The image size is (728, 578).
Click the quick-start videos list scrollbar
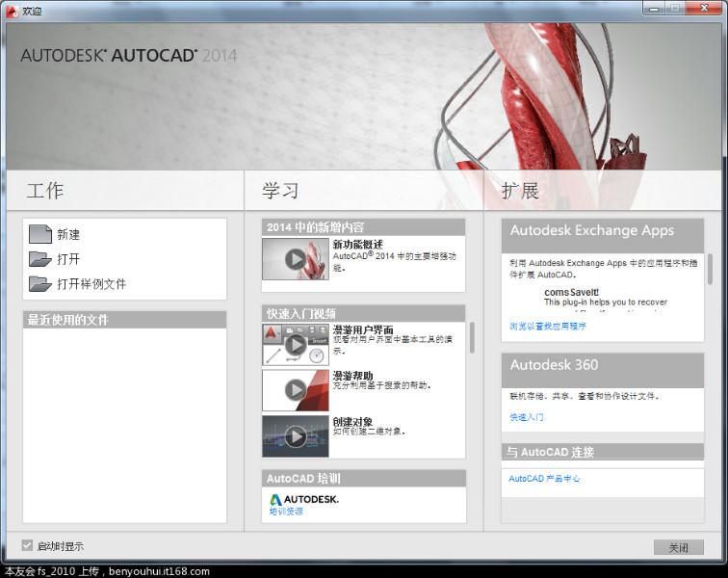(x=472, y=337)
